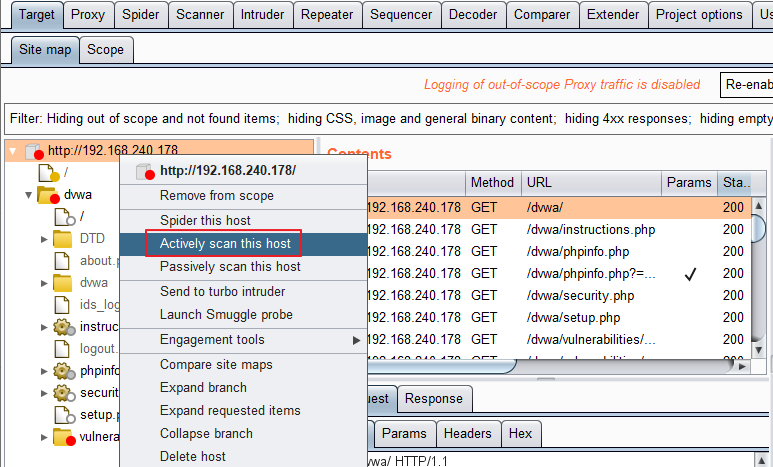Viewport: 773px width, 467px height.
Task: Select Compare site maps
Action: [244, 364]
